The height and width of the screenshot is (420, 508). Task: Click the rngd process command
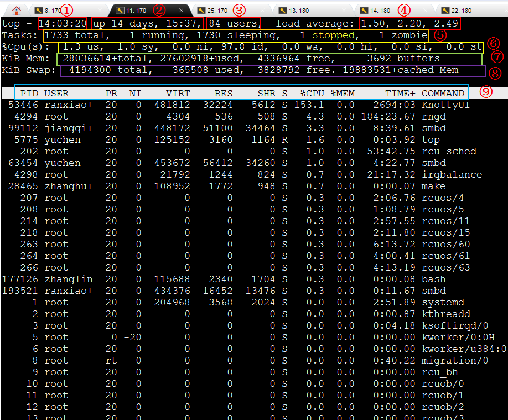433,116
